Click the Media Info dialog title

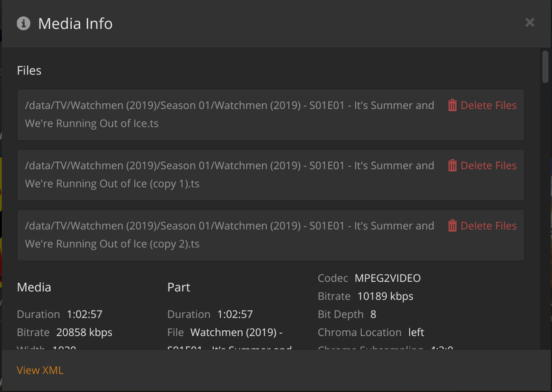[x=75, y=24]
